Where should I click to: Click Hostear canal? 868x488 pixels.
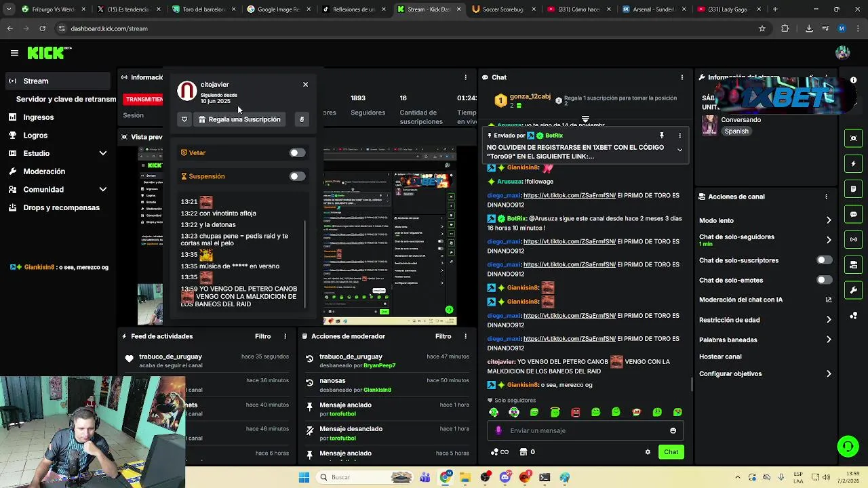click(720, 357)
